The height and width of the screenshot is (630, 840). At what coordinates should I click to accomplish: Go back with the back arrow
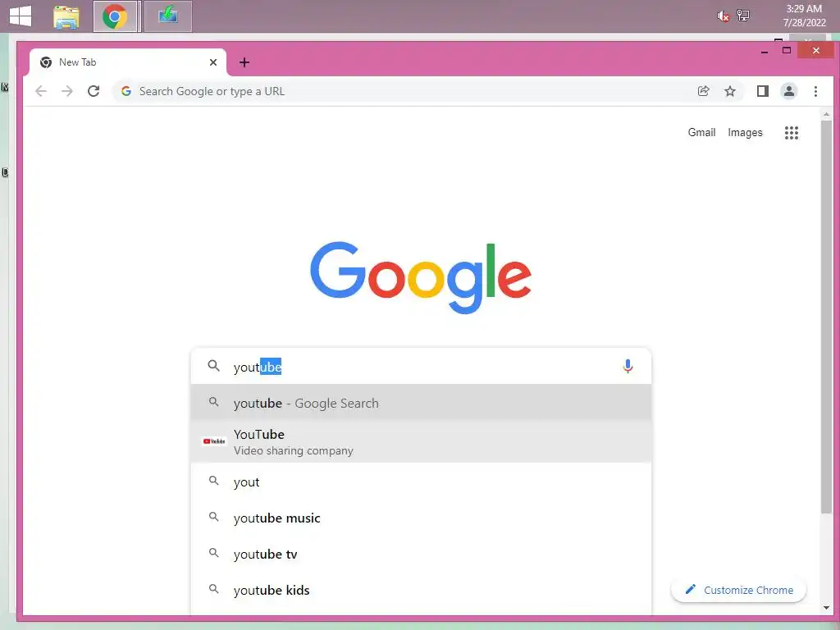(41, 91)
